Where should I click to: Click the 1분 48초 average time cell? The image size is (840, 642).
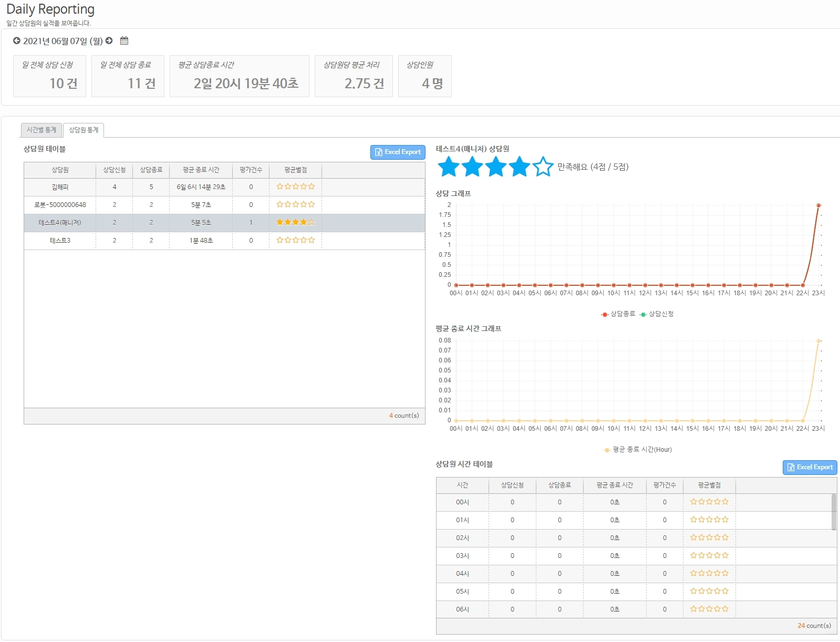point(201,241)
